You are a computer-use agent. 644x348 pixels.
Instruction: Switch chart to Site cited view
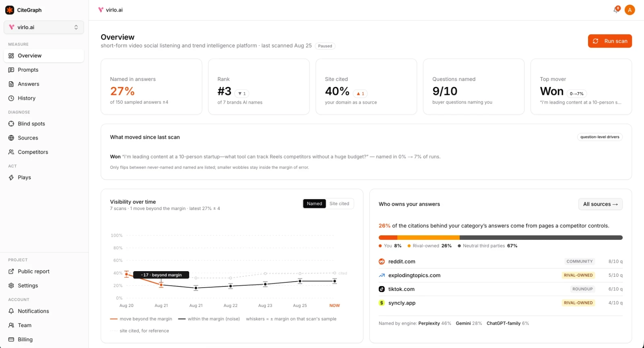(339, 204)
